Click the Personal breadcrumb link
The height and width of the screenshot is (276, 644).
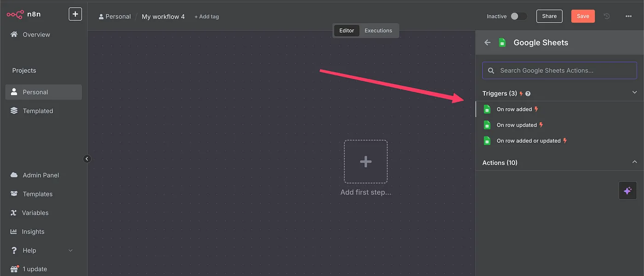(115, 17)
